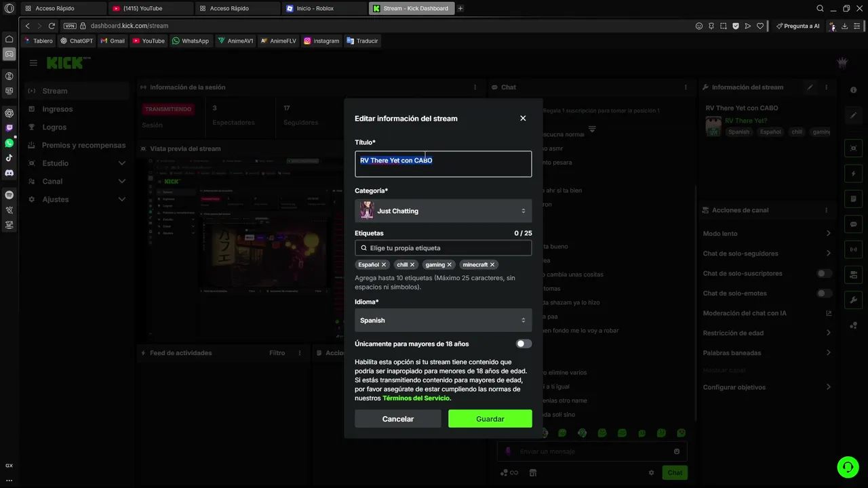Click the green Guardar button
868x488 pixels.
pyautogui.click(x=490, y=419)
